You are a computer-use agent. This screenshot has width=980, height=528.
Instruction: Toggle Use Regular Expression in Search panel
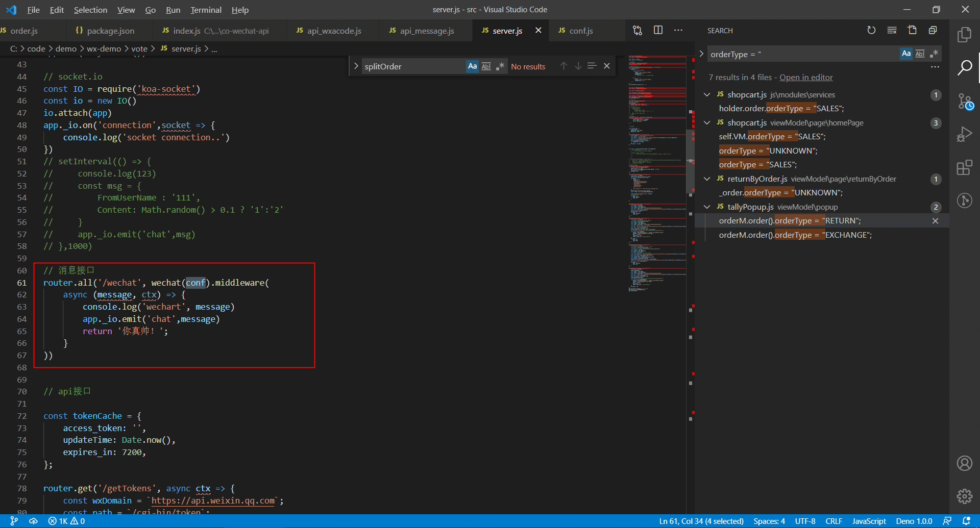point(934,54)
